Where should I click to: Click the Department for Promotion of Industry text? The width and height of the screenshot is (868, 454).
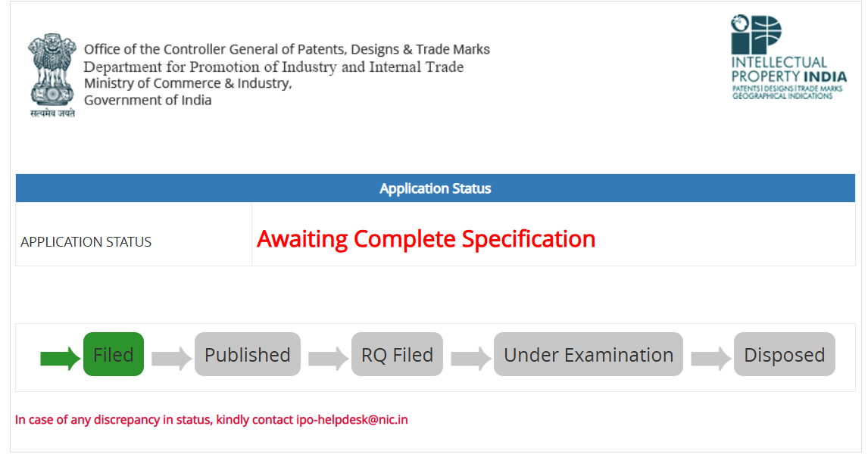[273, 67]
